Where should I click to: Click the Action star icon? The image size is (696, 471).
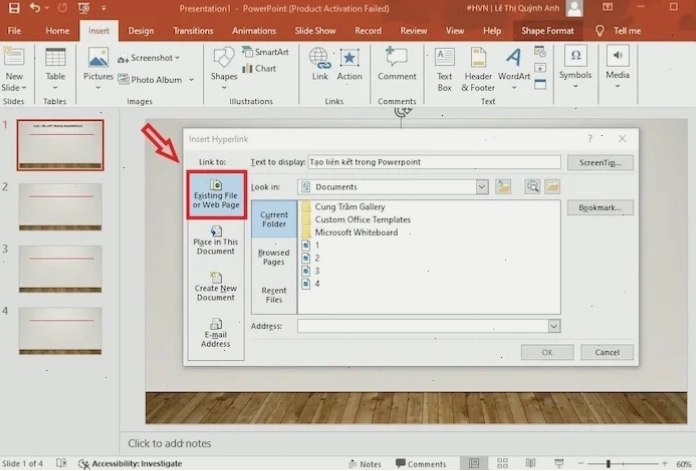pyautogui.click(x=349, y=65)
